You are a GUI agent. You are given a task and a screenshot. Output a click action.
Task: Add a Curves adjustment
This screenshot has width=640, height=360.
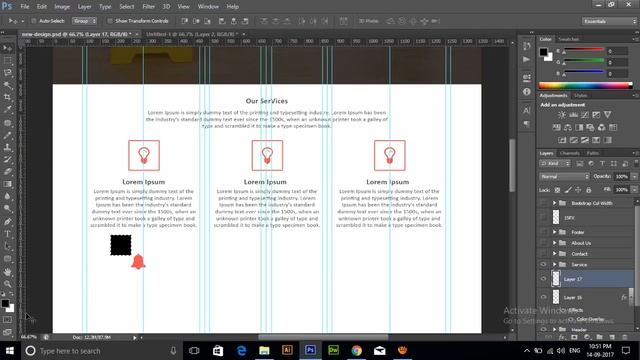tap(585, 115)
